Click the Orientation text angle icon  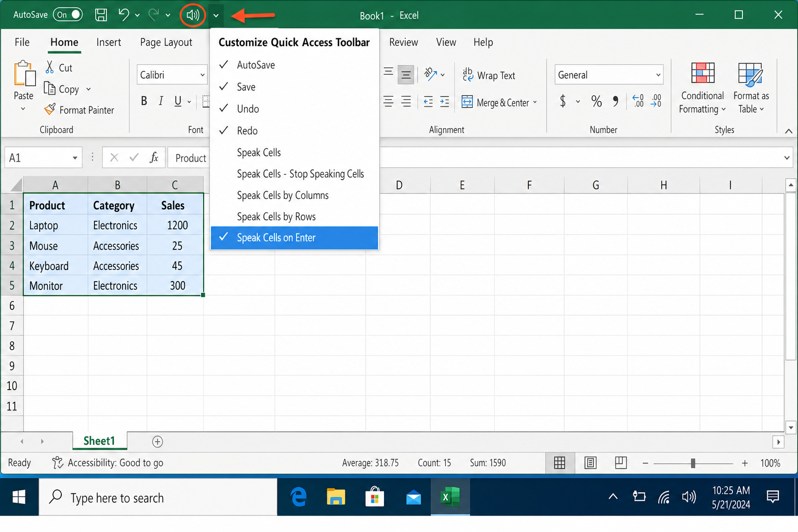431,74
